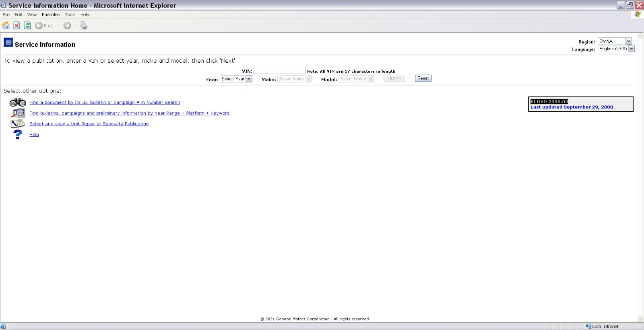Image resolution: width=644 pixels, height=330 pixels.
Task: Click the 'Local intranet' status bar text
Action: (605, 327)
